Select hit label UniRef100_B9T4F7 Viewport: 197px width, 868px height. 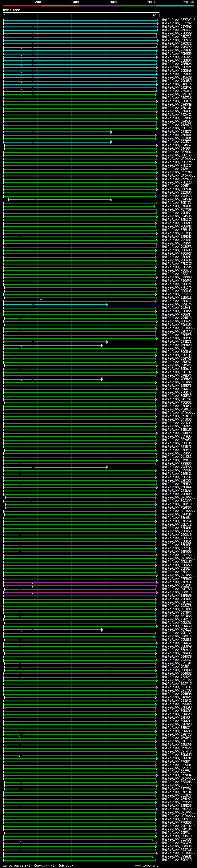pos(177,751)
